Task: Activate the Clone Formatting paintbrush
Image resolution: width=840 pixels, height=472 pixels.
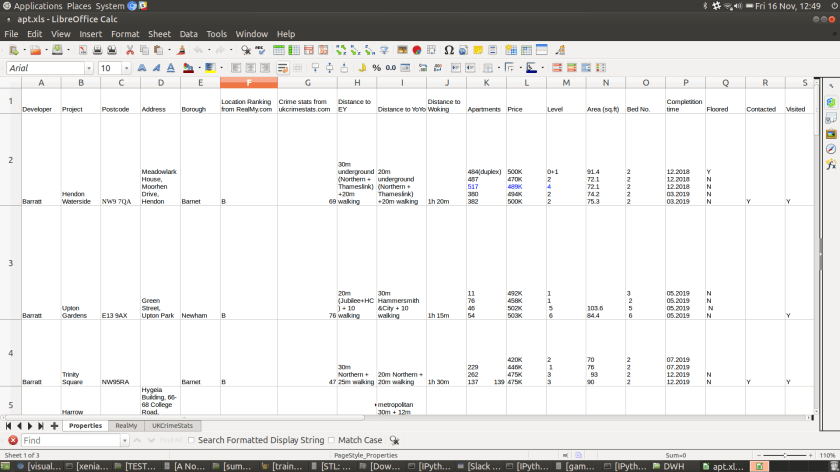Action: click(181, 50)
